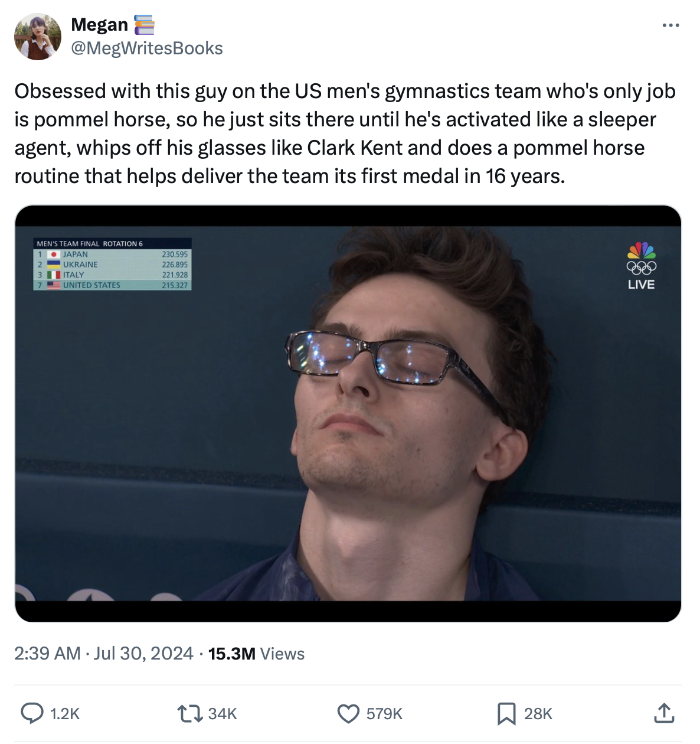700x744 pixels.
Task: Click the 15.3M Views count
Action: point(256,654)
